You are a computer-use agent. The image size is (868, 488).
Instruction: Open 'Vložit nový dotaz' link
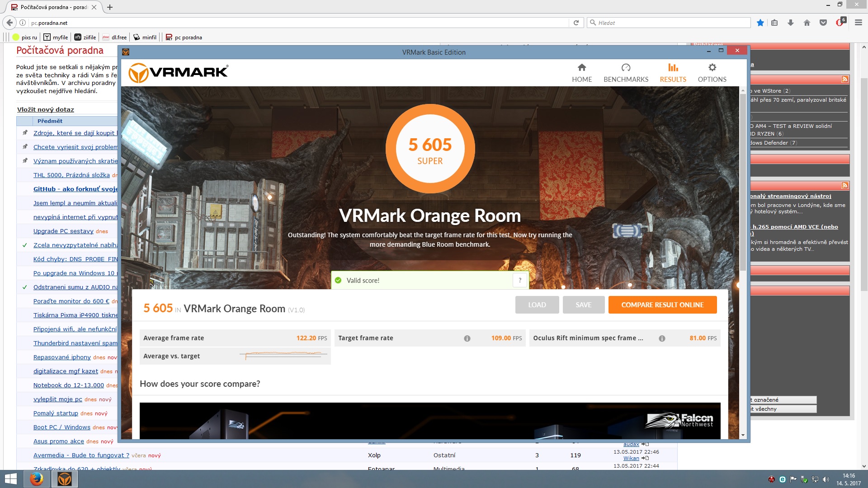point(46,109)
